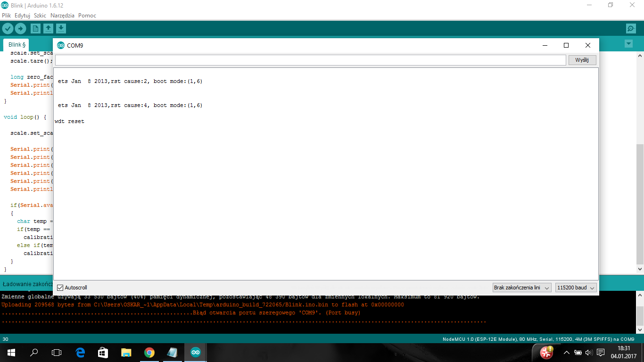Open the taskbar clock showing 18:31

pos(624,352)
